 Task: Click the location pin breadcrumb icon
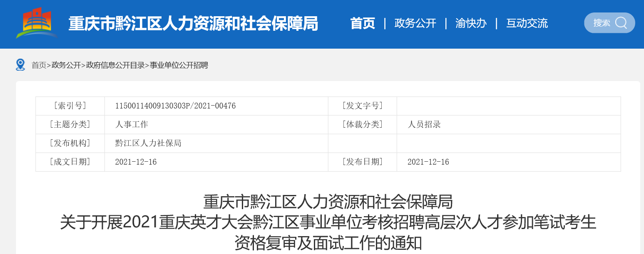[x=20, y=65]
